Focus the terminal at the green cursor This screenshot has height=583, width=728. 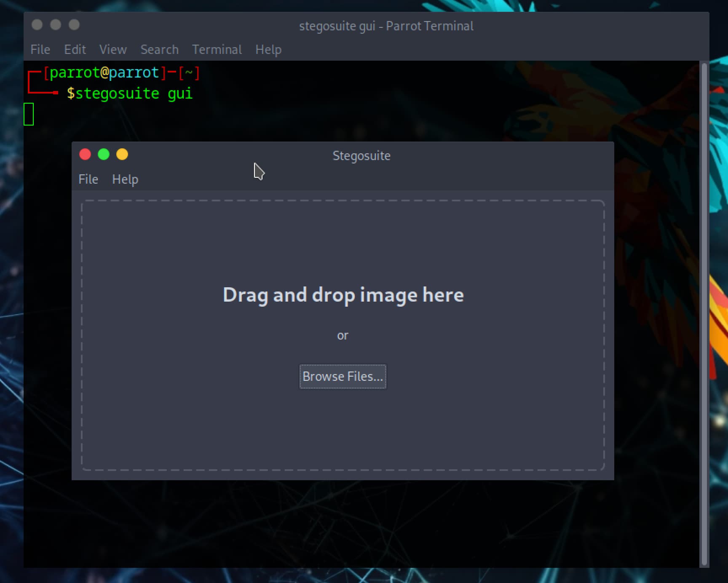click(x=29, y=114)
